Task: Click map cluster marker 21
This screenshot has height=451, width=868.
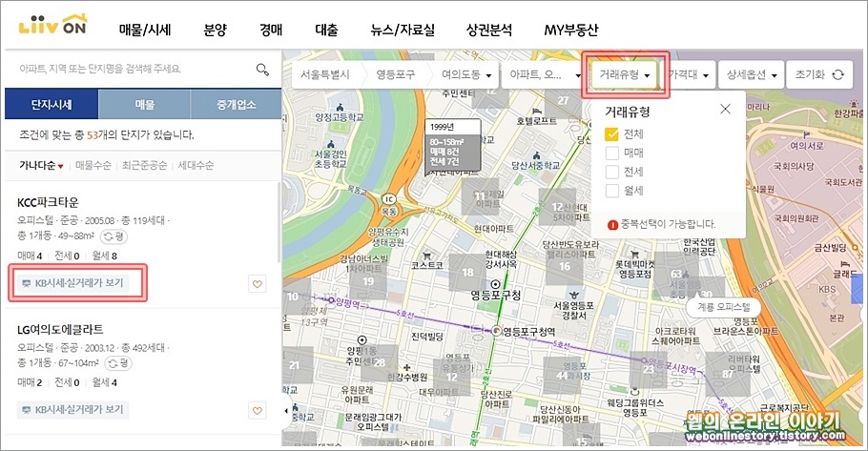Action: tap(296, 364)
